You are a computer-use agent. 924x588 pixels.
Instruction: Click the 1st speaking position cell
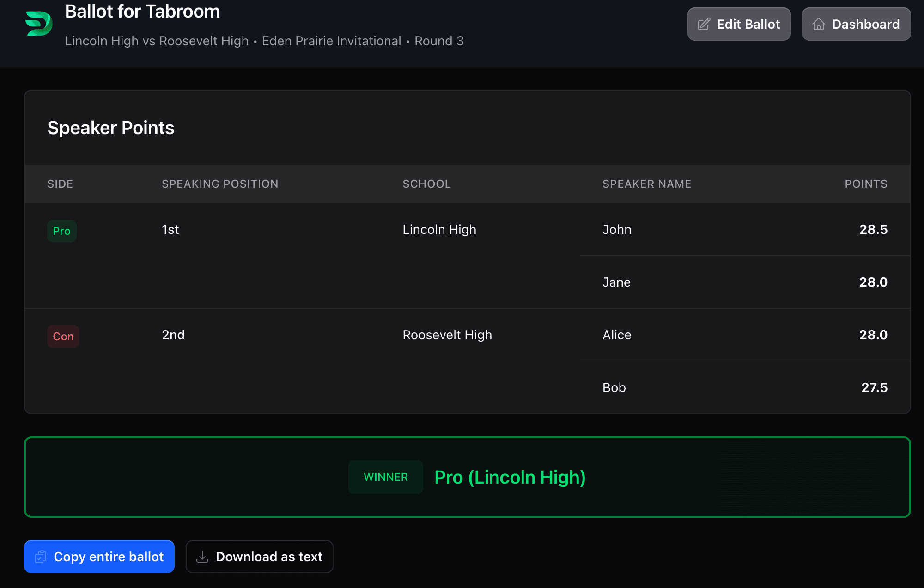pos(170,230)
